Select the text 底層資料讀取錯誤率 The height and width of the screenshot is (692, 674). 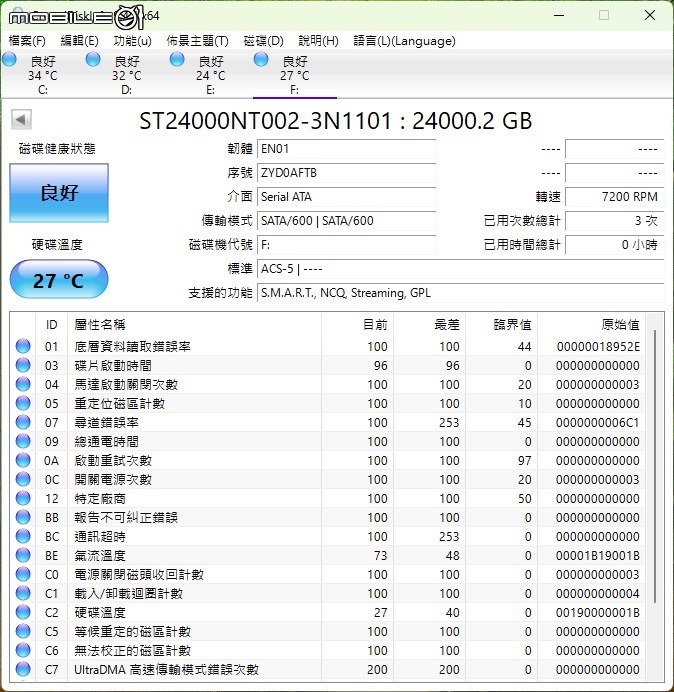(132, 346)
